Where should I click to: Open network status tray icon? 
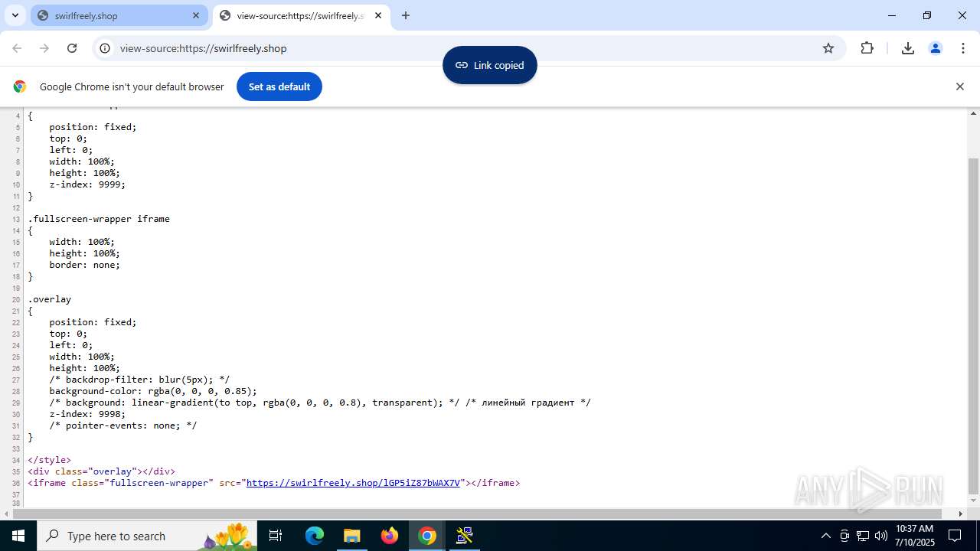(x=863, y=536)
